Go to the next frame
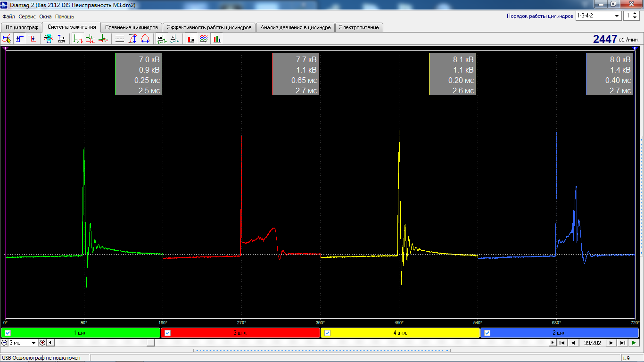The image size is (644, 362). tap(611, 343)
